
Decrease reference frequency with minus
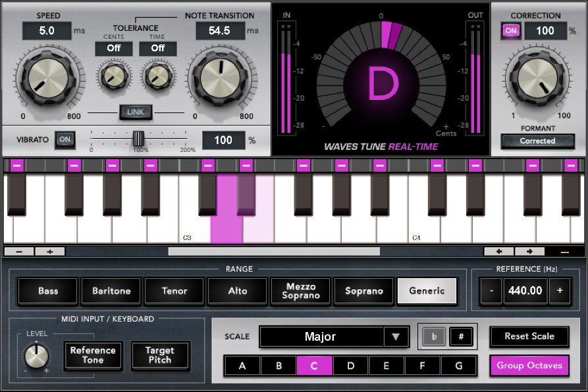coord(491,291)
